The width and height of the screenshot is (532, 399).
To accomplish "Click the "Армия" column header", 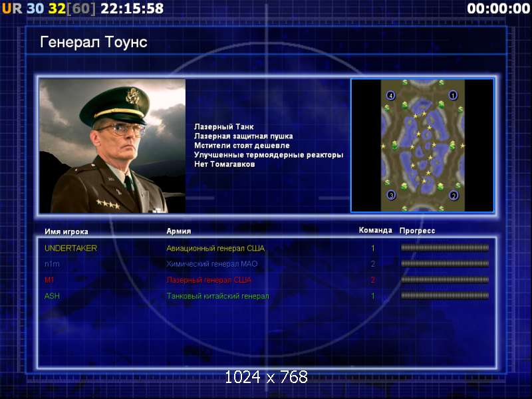I will pos(179,231).
